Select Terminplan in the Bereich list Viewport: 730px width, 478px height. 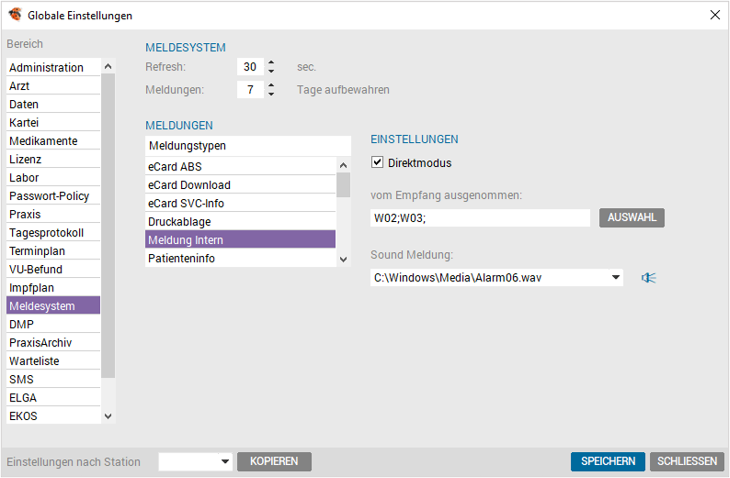coord(54,251)
